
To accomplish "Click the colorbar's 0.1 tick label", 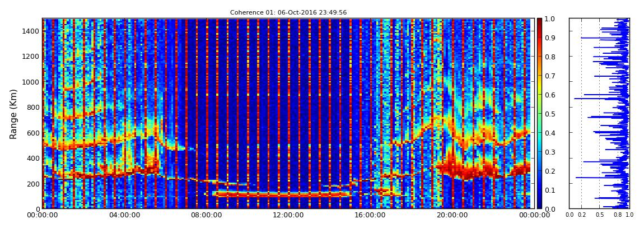I will [550, 190].
